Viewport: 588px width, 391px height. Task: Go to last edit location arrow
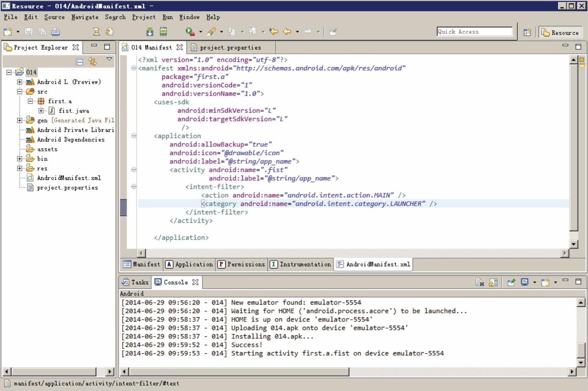click(x=274, y=32)
